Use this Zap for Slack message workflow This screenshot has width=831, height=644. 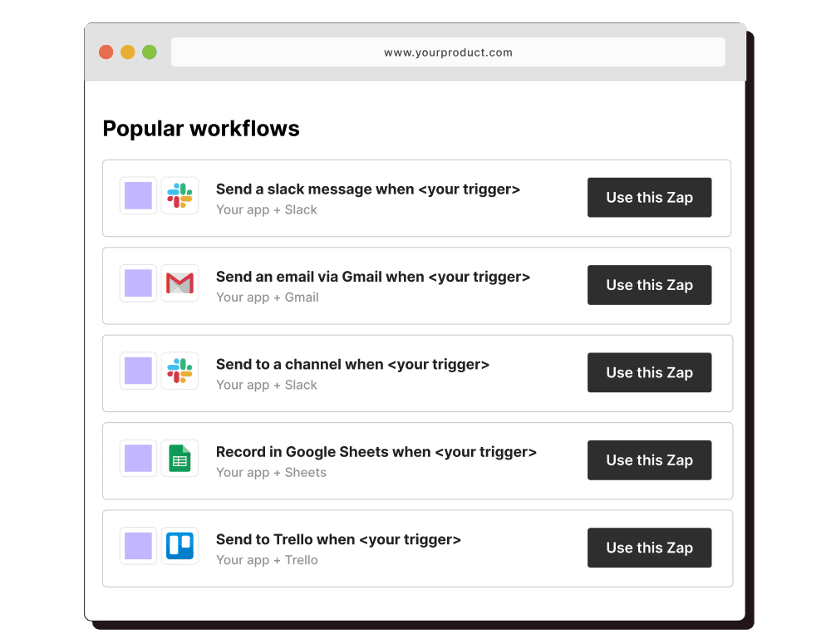click(649, 197)
